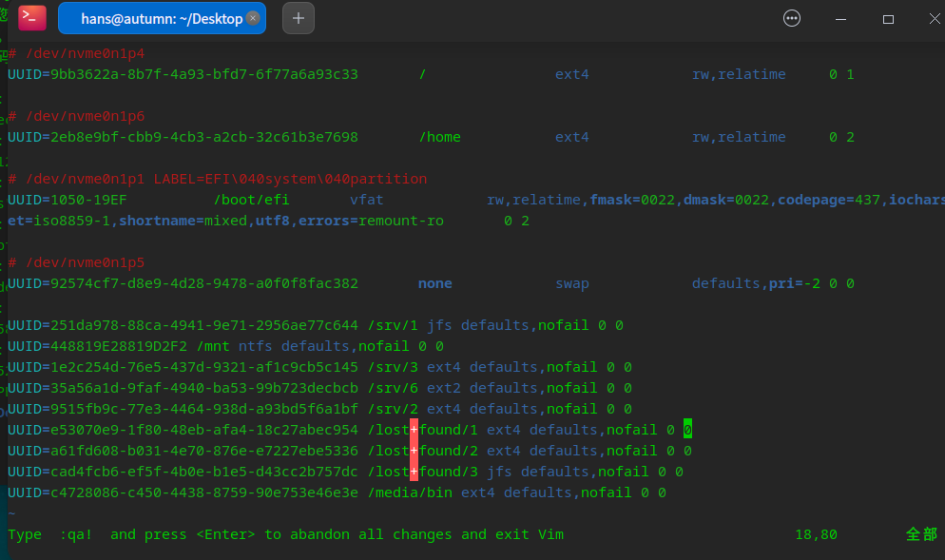Image resolution: width=945 pixels, height=560 pixels.
Task: Click the 'shortname=mixed' option
Action: click(183, 221)
